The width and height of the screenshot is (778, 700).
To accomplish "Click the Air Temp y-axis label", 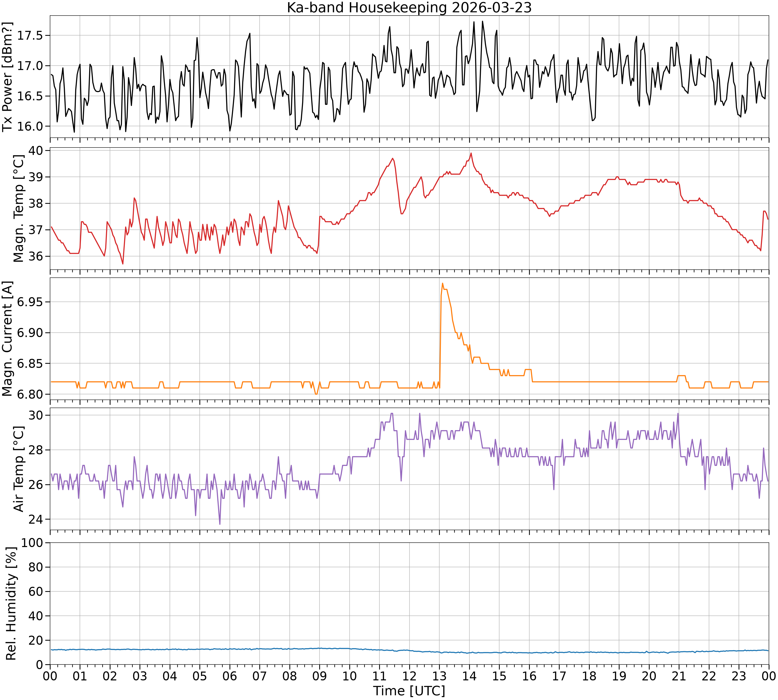I will pos(18,469).
